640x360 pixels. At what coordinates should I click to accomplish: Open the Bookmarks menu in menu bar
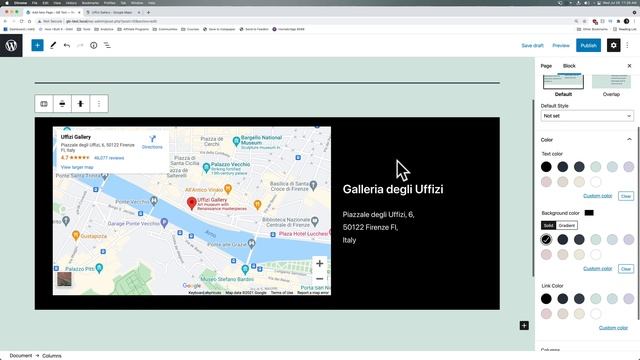pyautogui.click(x=90, y=3)
